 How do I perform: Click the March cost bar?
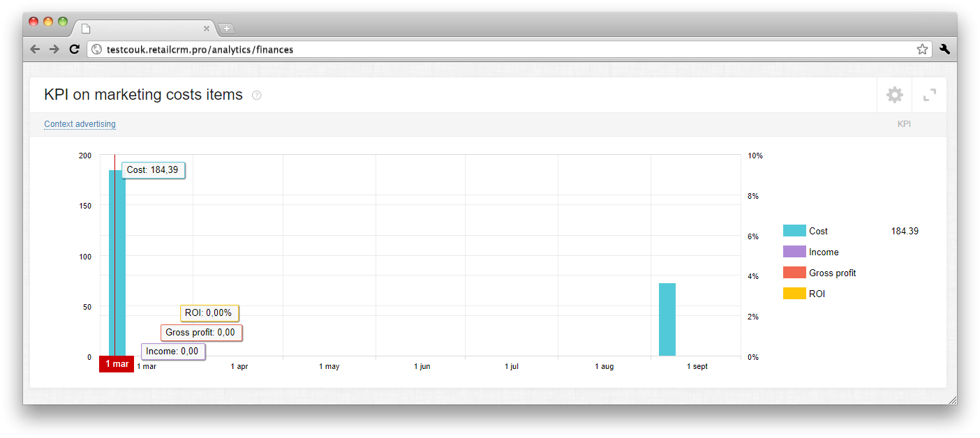117,263
